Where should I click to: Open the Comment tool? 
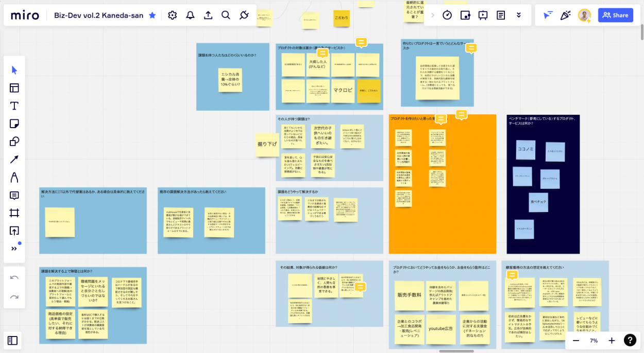[x=14, y=195]
